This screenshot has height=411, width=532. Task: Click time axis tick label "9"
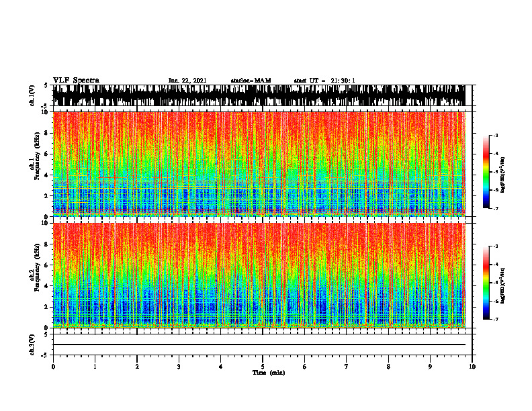430,367
